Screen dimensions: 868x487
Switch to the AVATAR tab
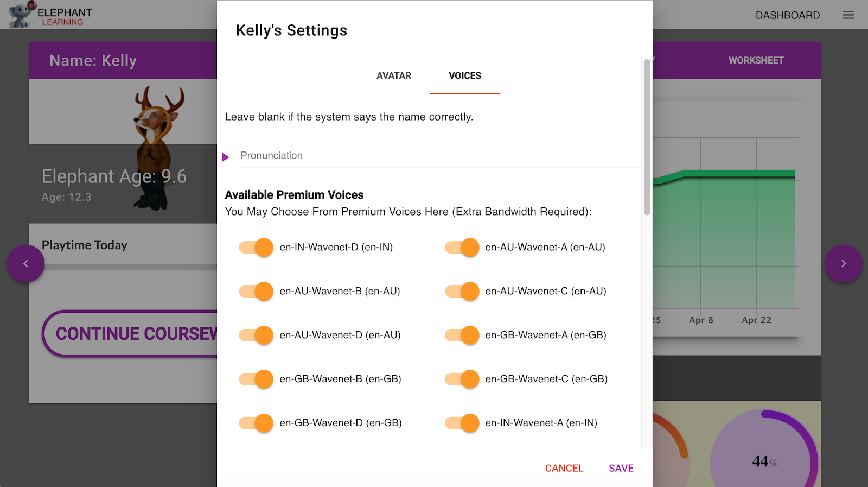coord(393,76)
